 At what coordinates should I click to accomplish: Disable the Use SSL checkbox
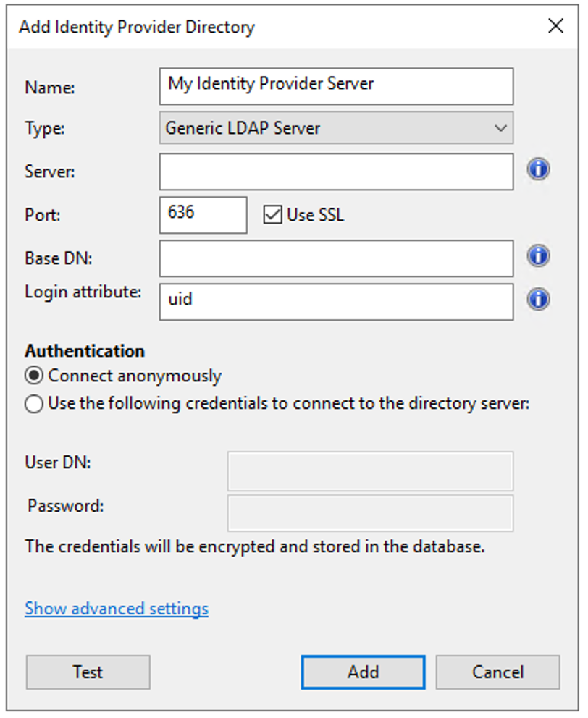click(x=272, y=214)
